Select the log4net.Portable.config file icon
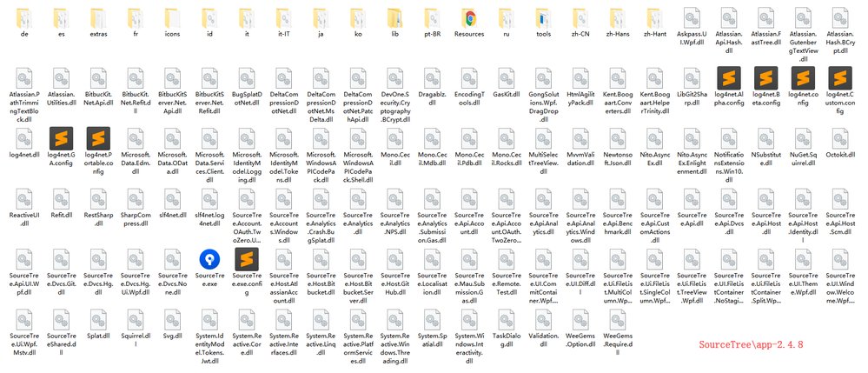The width and height of the screenshot is (868, 373). 98,138
